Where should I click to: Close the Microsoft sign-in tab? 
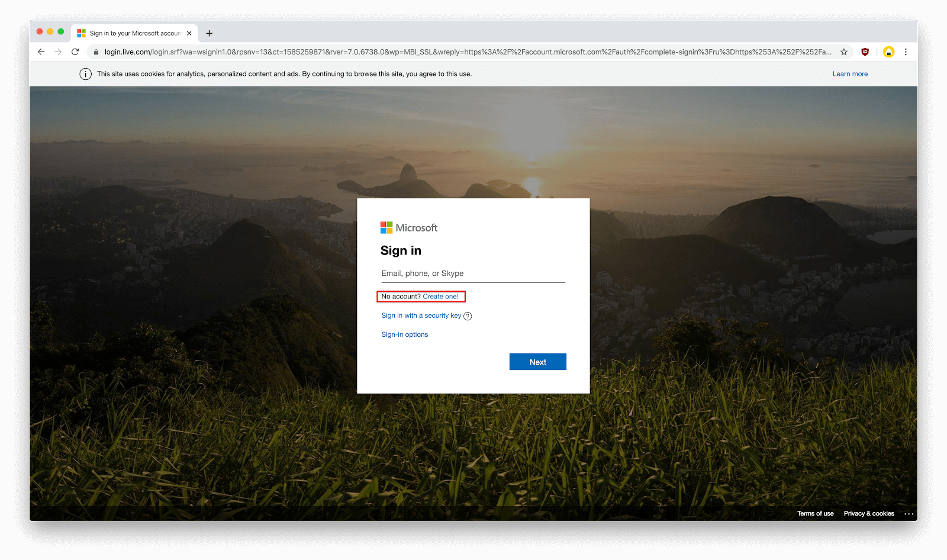(x=189, y=34)
